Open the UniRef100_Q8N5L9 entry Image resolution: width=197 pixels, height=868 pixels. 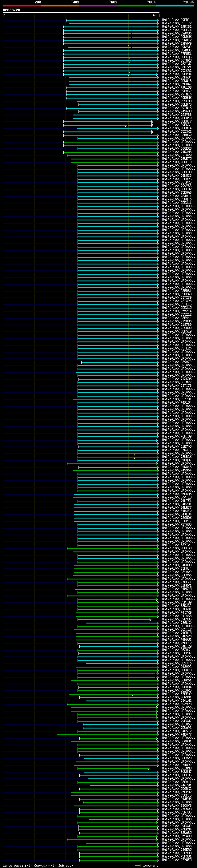(176, 332)
